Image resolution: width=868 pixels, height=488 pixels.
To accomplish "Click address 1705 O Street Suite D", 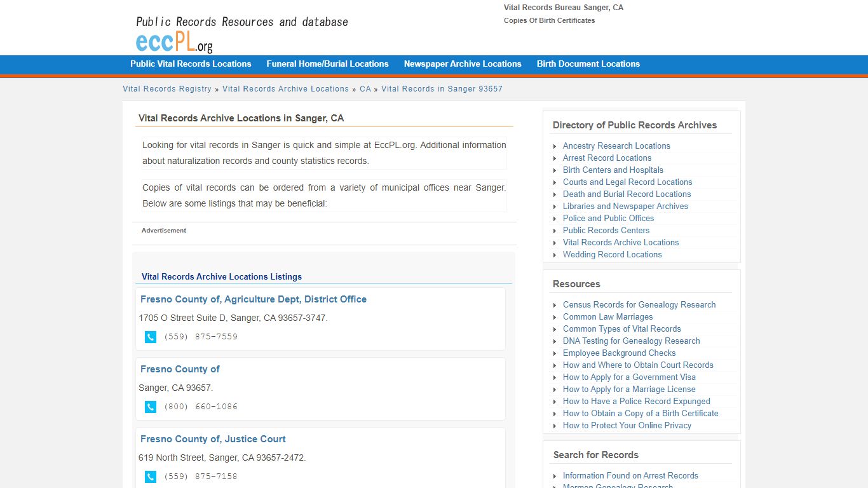I will [x=233, y=318].
